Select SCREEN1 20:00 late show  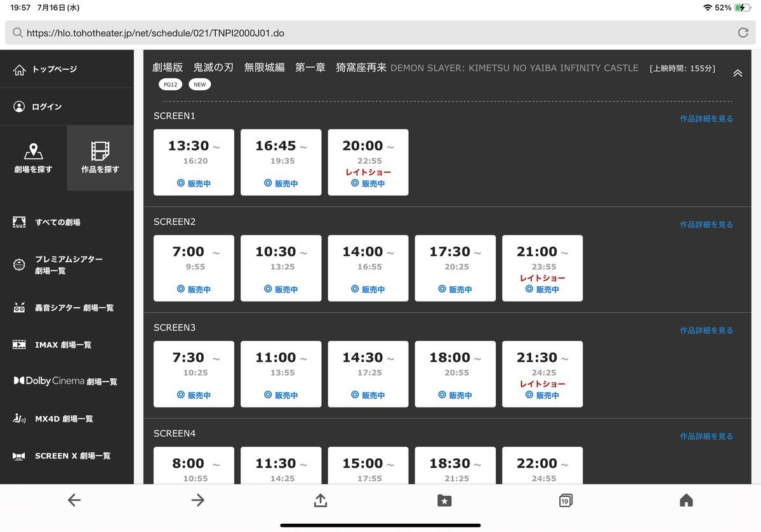tap(368, 162)
